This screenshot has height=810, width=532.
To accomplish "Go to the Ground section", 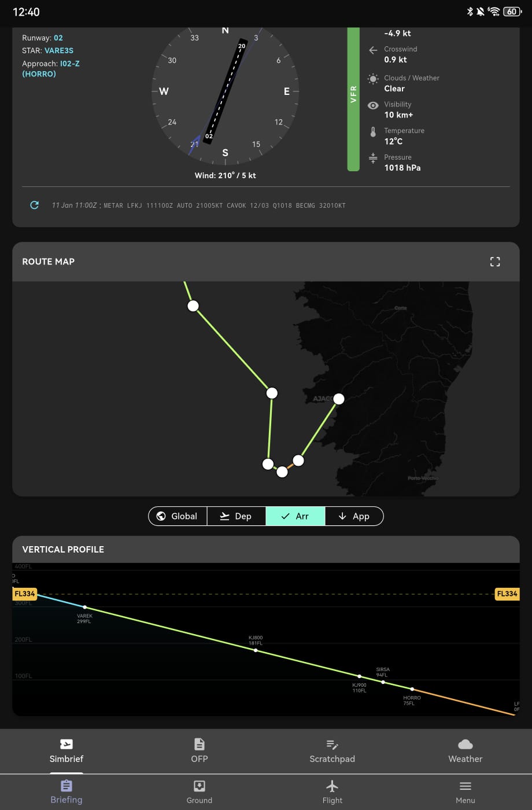I will point(199,792).
